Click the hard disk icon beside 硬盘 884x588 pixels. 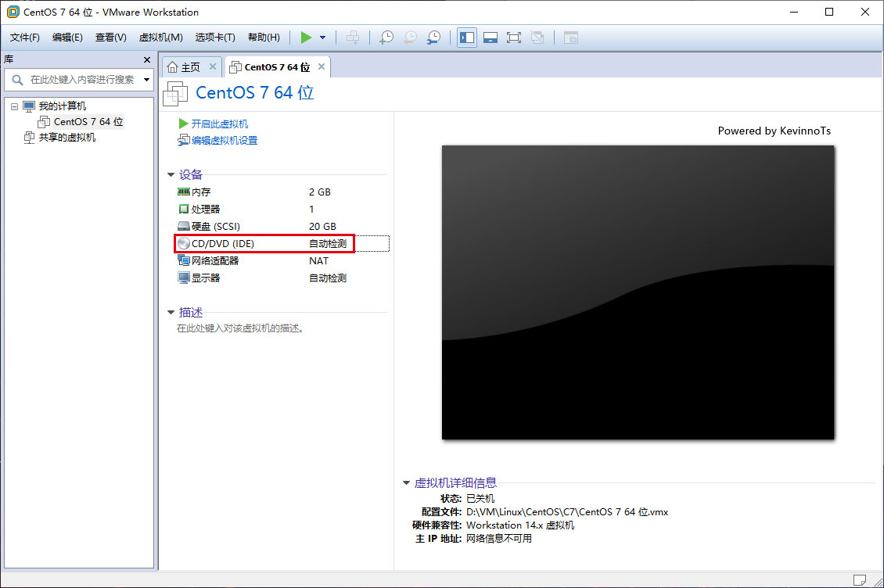(184, 227)
